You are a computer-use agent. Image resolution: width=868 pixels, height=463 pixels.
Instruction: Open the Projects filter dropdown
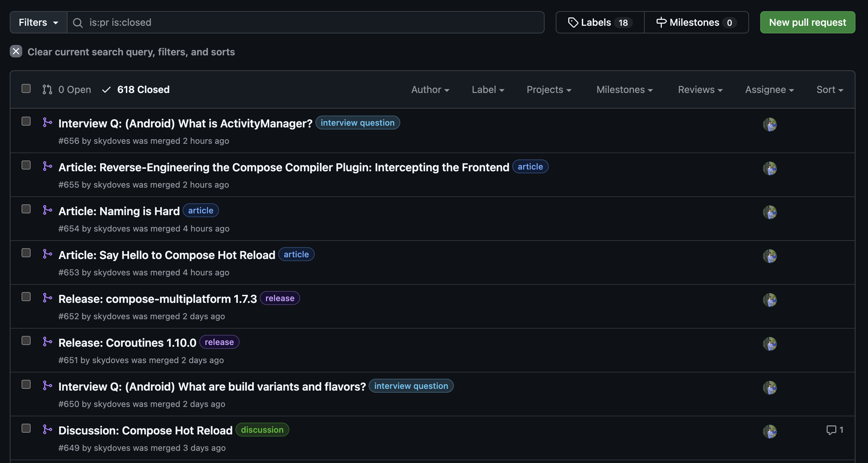[x=549, y=90]
